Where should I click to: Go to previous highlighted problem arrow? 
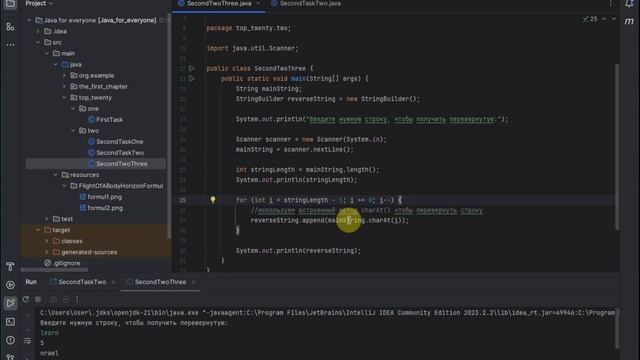coord(604,19)
